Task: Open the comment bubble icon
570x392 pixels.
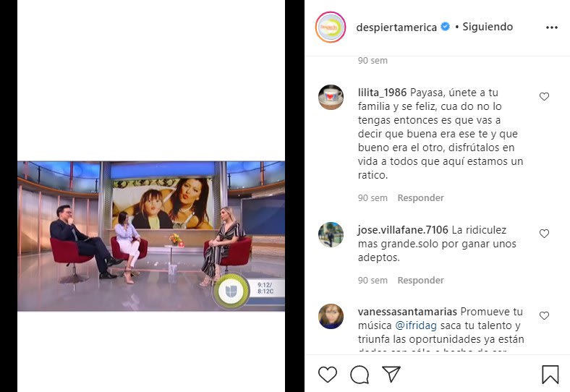Action: [x=360, y=374]
